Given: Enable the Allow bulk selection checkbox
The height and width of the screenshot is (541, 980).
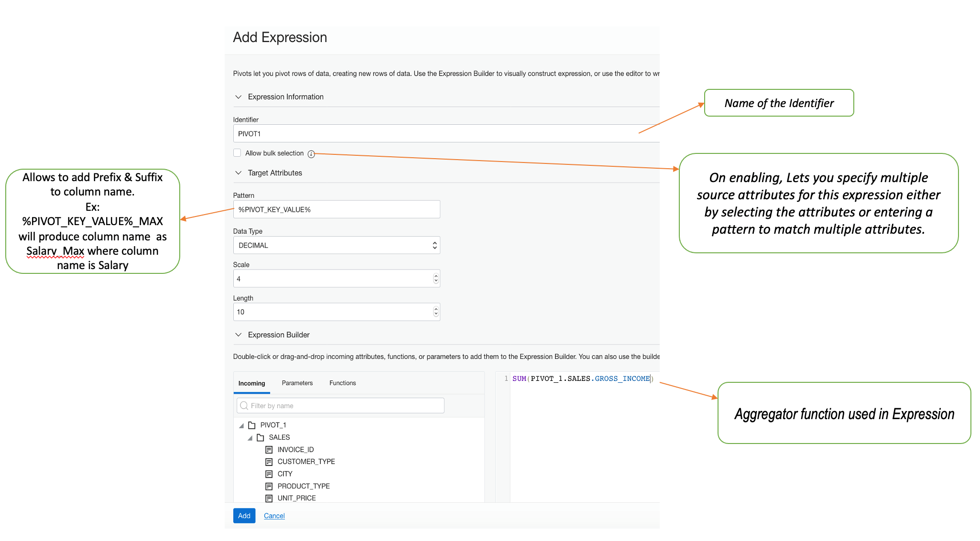Looking at the screenshot, I should point(237,153).
